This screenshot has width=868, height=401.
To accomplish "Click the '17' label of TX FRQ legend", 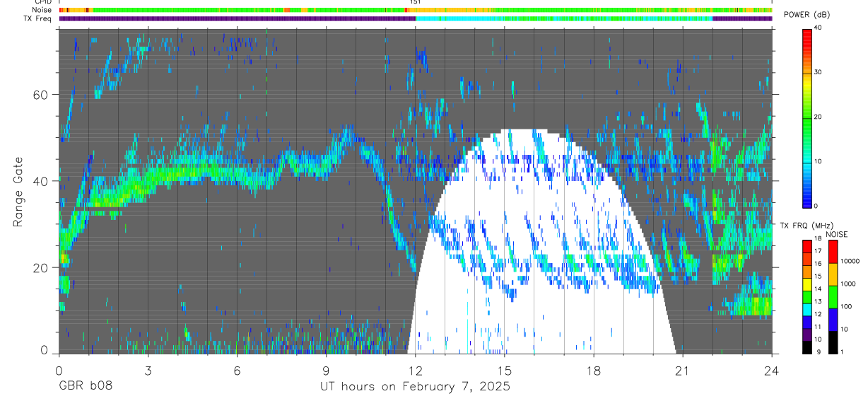I will click(818, 251).
